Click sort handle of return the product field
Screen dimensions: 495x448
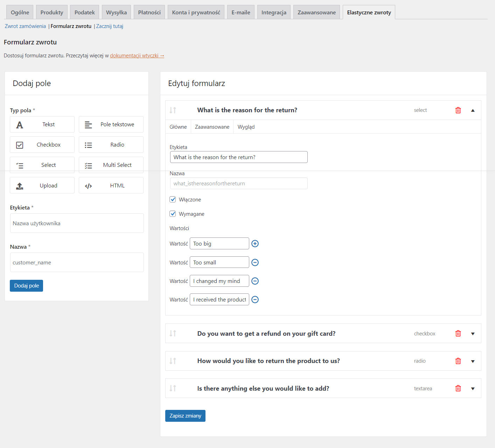pos(173,361)
